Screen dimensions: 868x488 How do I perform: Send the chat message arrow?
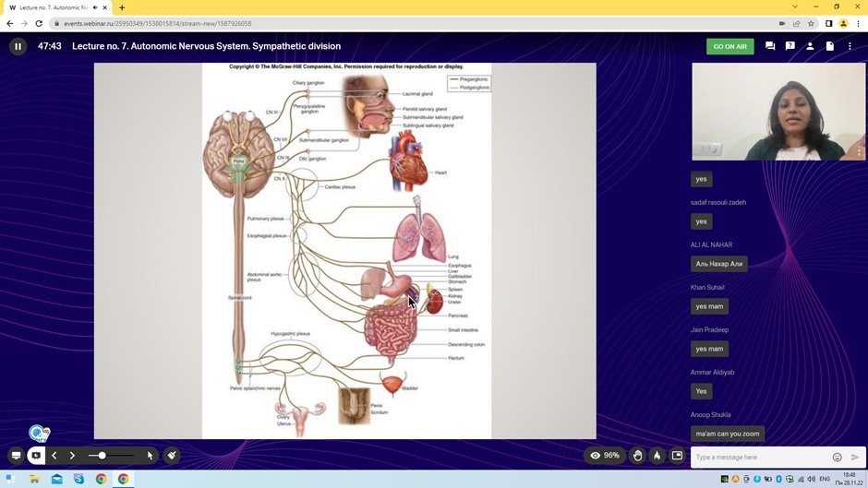pos(855,457)
